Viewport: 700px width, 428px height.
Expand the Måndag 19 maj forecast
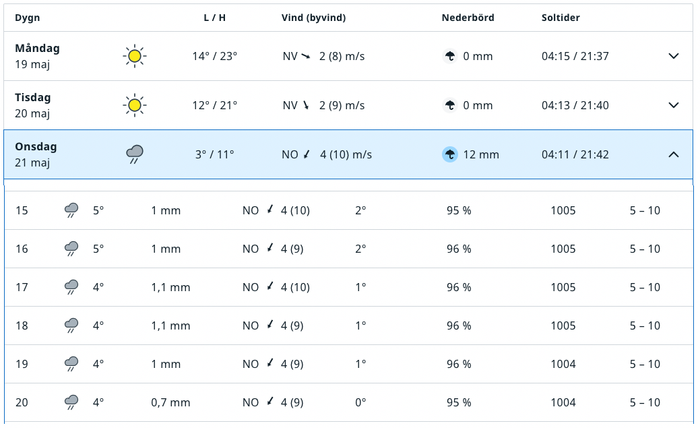673,56
